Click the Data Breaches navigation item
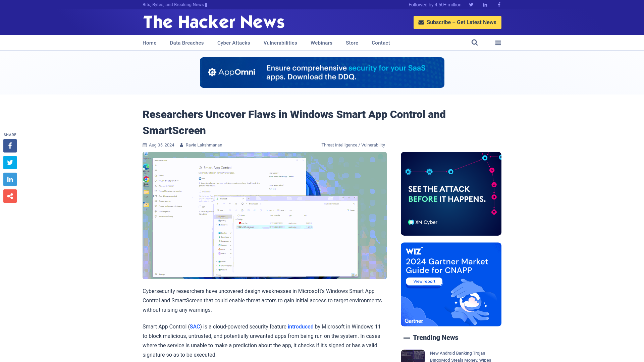The height and width of the screenshot is (362, 644). coord(186,43)
